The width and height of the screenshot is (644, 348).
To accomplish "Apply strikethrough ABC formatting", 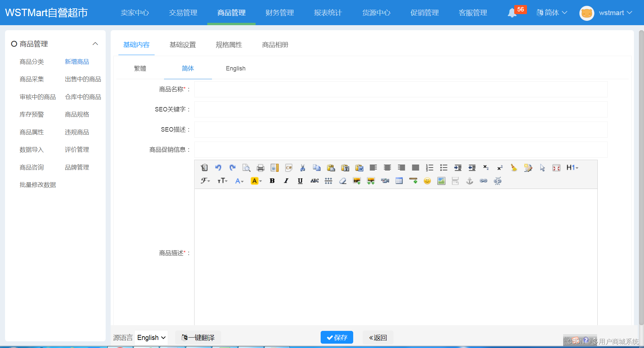I will coord(314,181).
